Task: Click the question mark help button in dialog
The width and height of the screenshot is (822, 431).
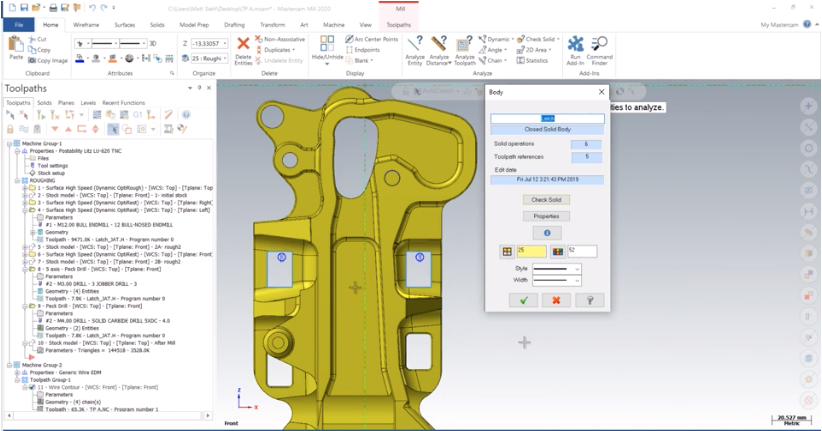Action: coord(590,300)
